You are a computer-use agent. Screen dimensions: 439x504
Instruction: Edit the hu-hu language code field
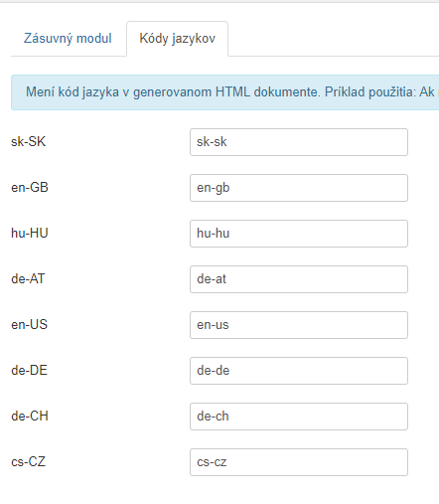(x=299, y=234)
